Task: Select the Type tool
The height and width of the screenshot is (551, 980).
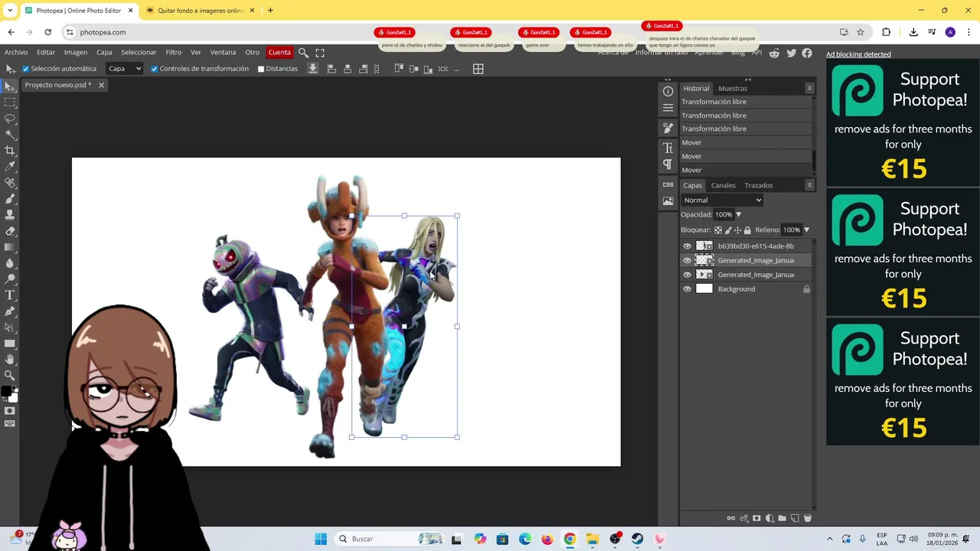Action: coord(10,295)
